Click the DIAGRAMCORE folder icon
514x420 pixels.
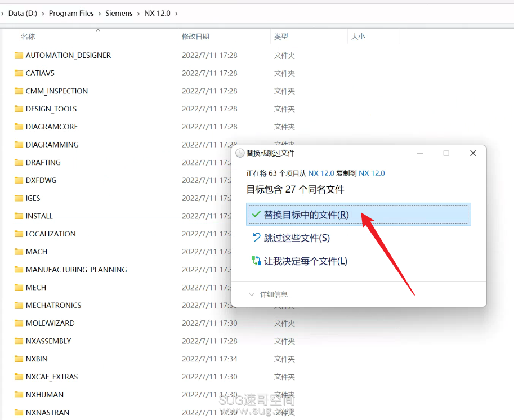(19, 127)
